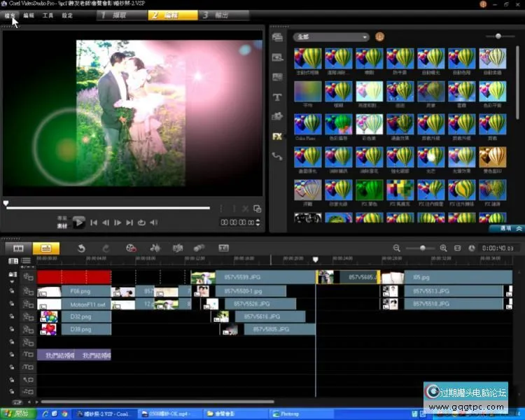525x420 pixels.
Task: Click the Undo arrow in timeline toolbar
Action: [80, 248]
